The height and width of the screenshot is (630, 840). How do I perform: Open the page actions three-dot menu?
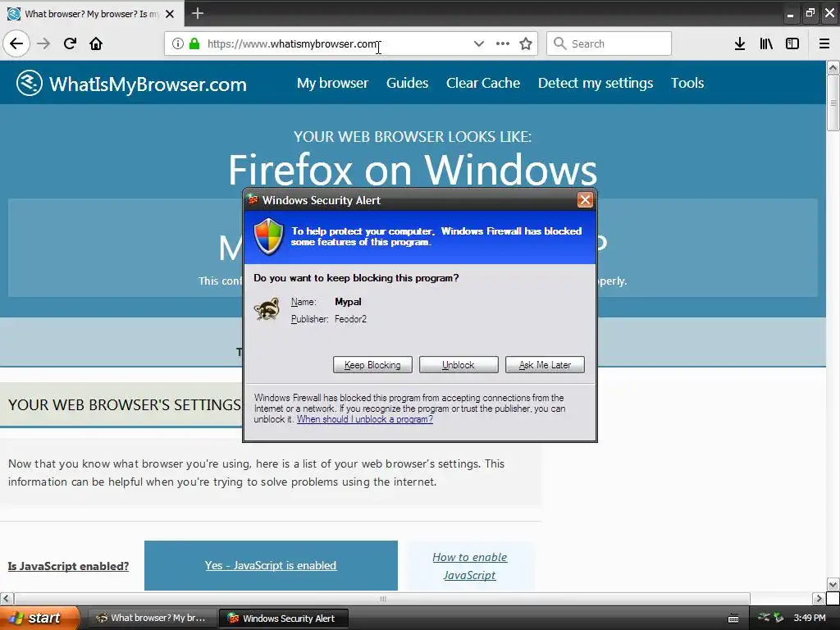coord(503,43)
